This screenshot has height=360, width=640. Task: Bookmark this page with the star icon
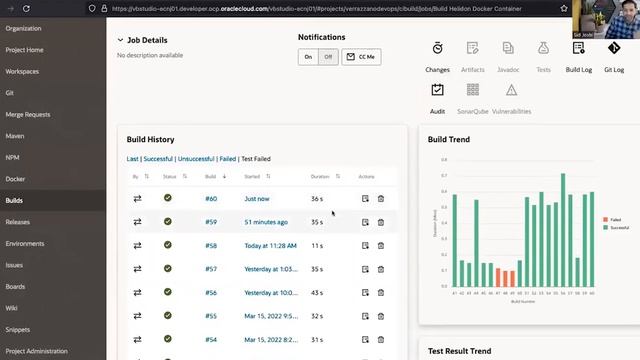pos(564,9)
